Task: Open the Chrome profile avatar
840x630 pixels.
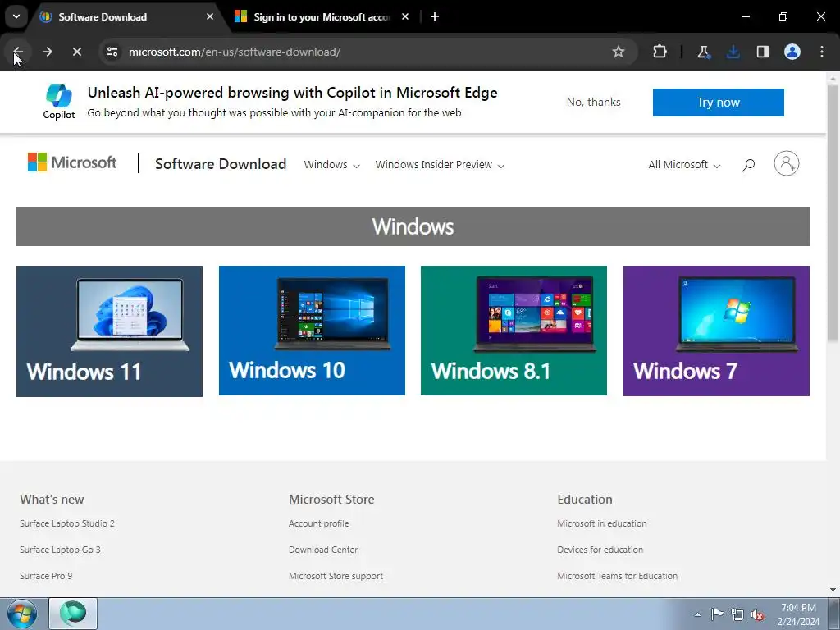Action: pyautogui.click(x=792, y=52)
